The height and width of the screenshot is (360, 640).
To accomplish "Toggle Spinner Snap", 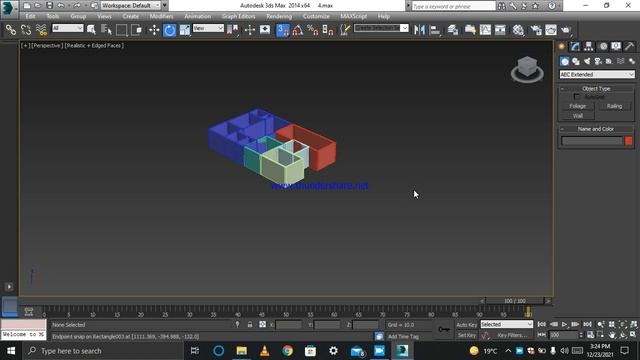I will 328,29.
